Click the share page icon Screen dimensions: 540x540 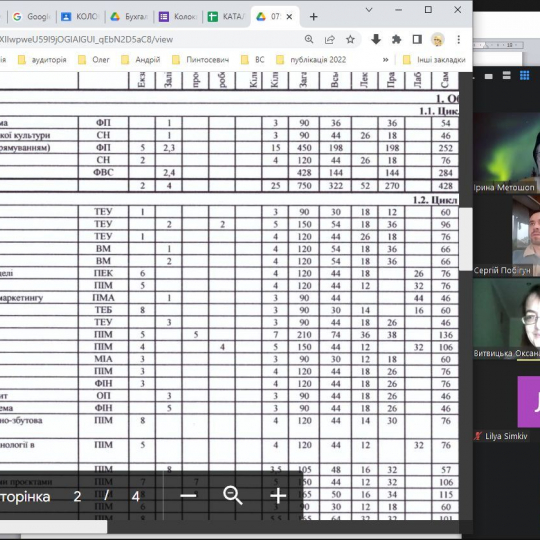tap(330, 40)
